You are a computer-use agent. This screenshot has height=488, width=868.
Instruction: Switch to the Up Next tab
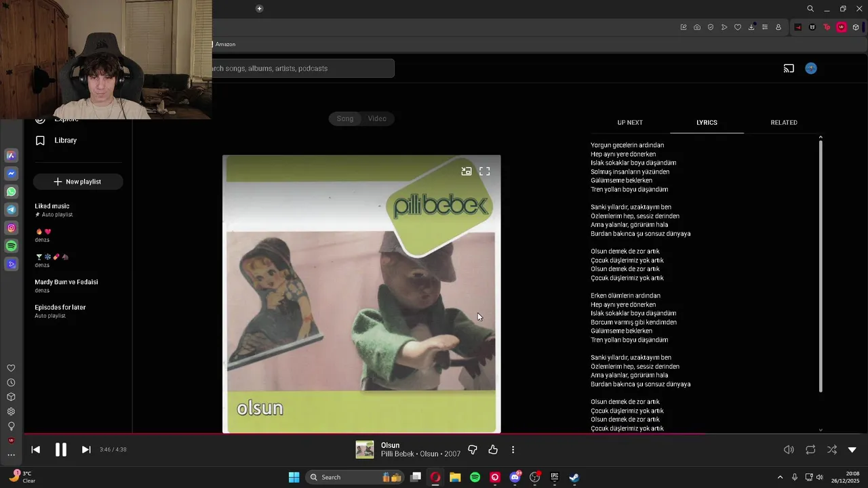point(630,123)
